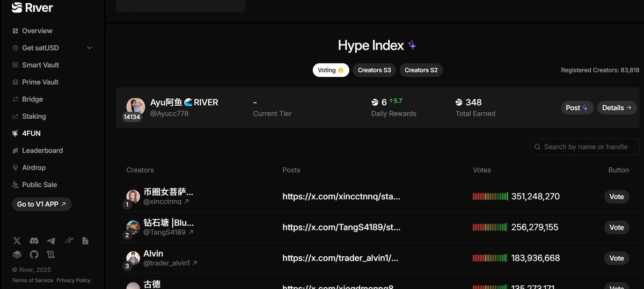
Task: Vote for 钻石塘 (@TangS4189)
Action: click(x=617, y=227)
